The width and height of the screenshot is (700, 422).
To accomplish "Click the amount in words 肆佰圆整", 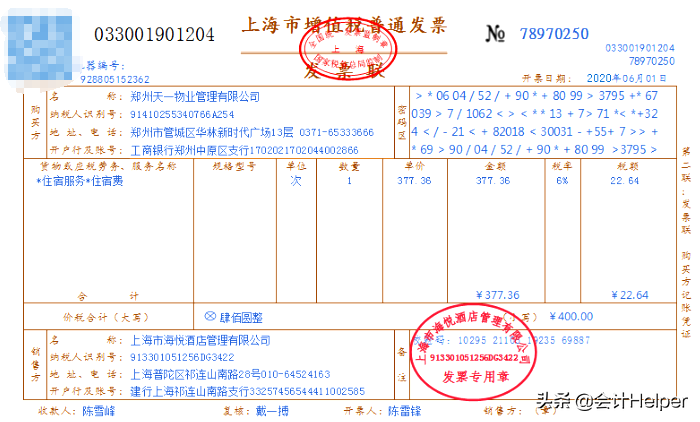I will (x=241, y=318).
